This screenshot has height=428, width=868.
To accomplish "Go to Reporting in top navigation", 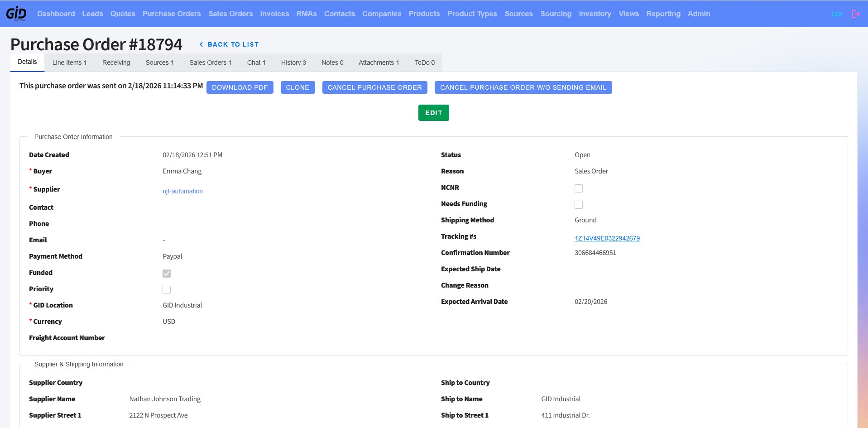I will 663,14.
